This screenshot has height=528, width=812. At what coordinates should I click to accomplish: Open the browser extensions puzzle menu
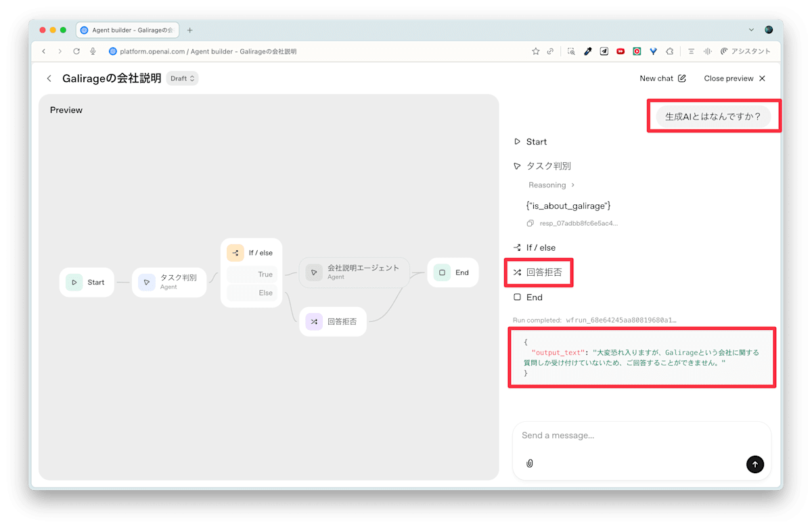tap(669, 51)
